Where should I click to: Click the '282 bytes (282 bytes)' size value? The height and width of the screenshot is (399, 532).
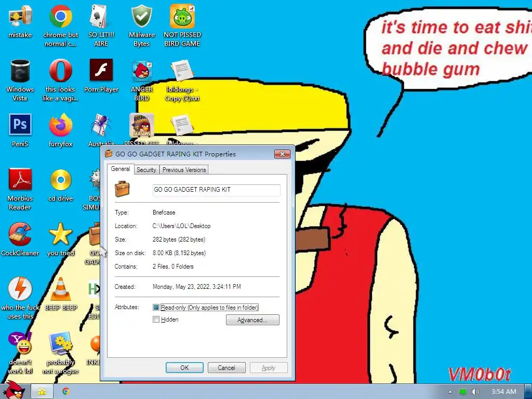pyautogui.click(x=179, y=240)
